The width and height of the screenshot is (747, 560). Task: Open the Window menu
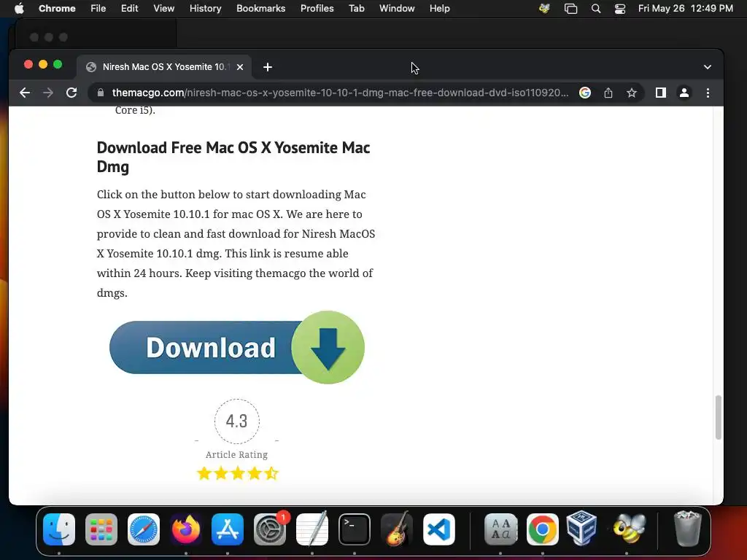pyautogui.click(x=397, y=9)
